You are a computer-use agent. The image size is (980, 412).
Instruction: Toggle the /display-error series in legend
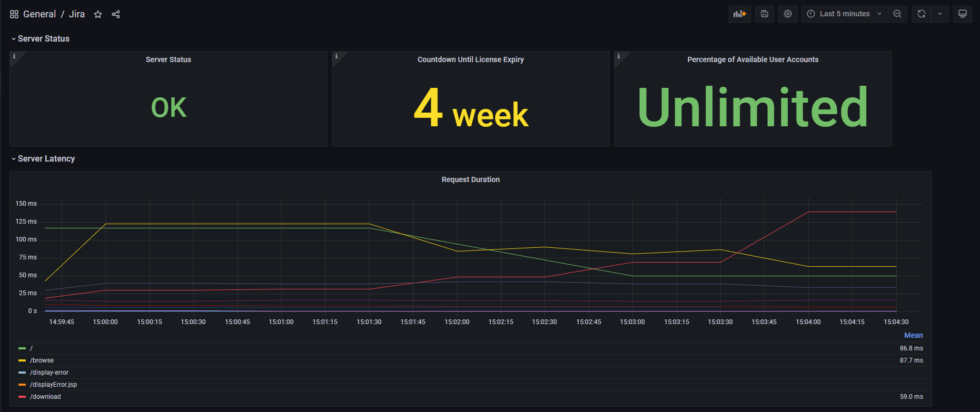tap(49, 373)
